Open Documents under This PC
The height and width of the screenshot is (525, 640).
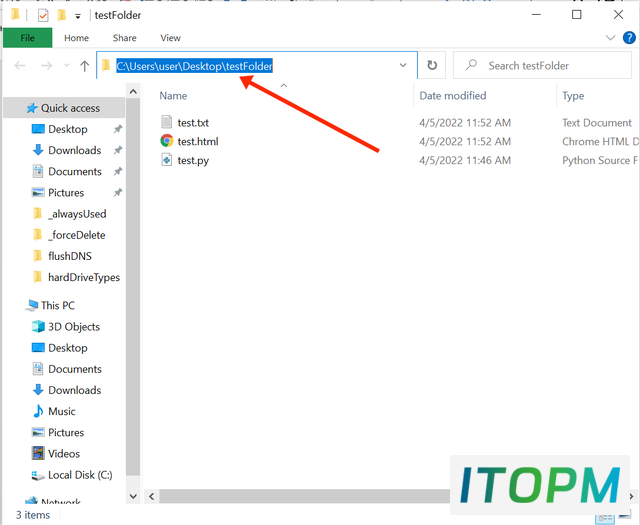(75, 369)
